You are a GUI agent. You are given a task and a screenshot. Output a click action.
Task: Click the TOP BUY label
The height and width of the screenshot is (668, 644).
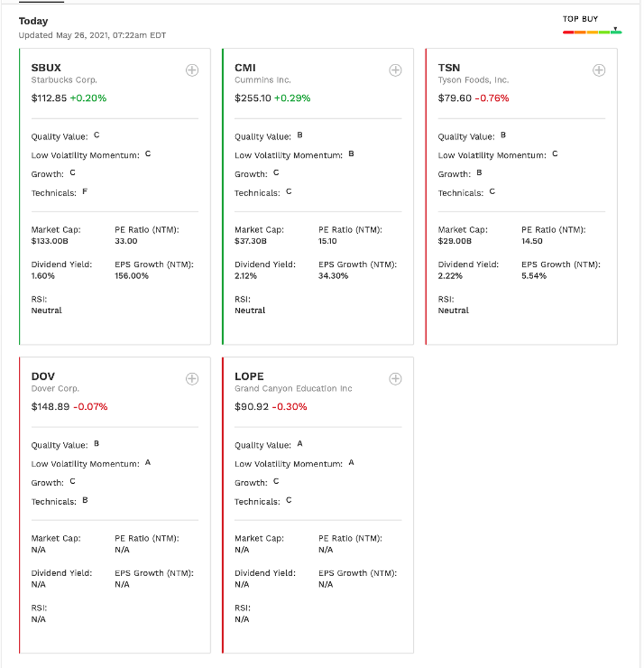580,19
